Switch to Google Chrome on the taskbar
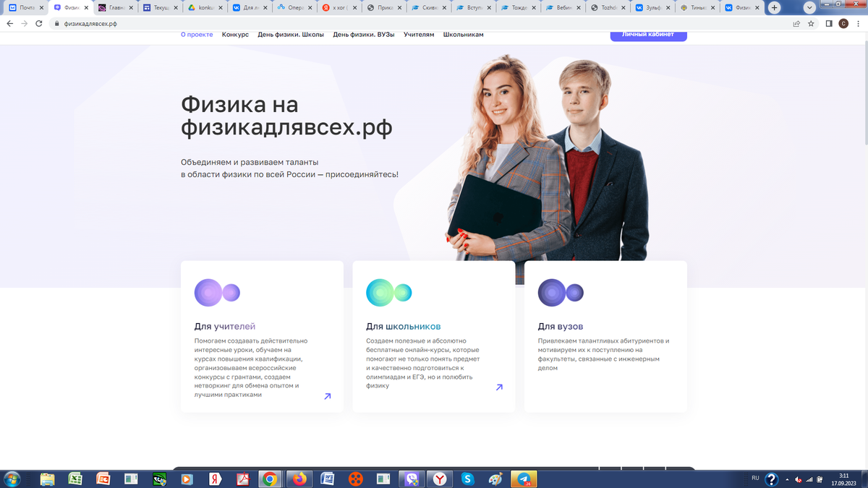The height and width of the screenshot is (488, 868). tap(271, 479)
